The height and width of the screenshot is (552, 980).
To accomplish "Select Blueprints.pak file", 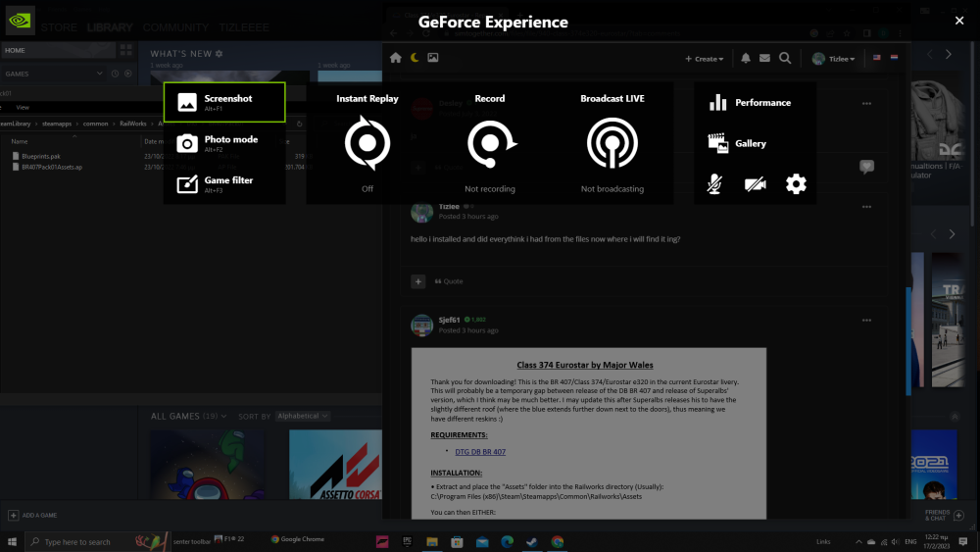I will click(41, 156).
